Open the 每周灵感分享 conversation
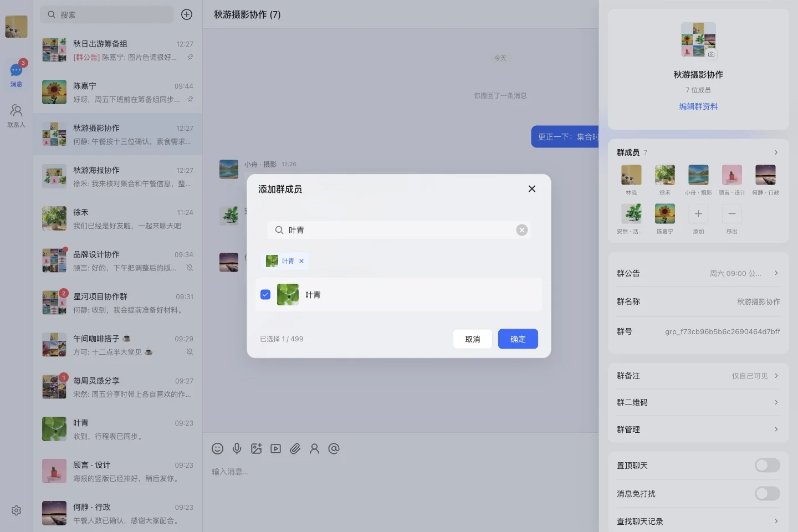 coord(117,387)
